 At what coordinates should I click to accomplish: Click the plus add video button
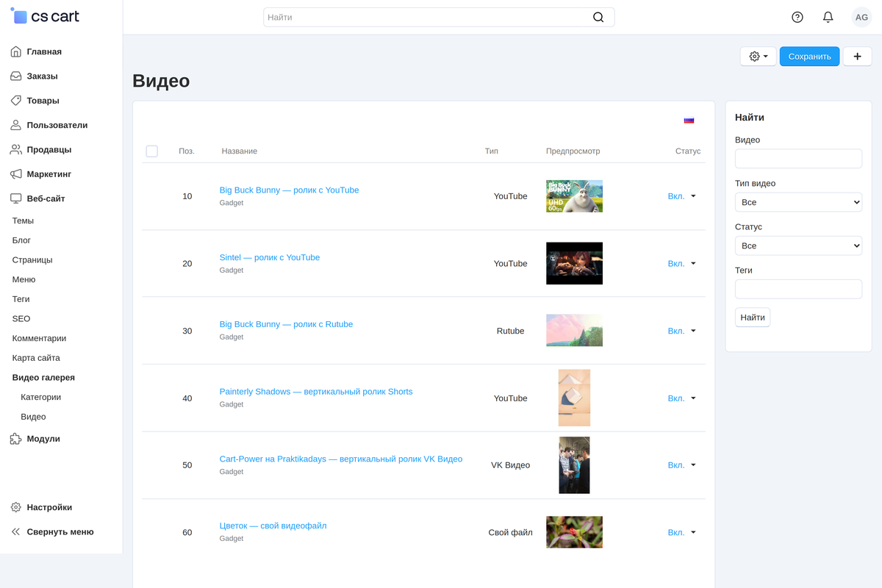click(857, 57)
